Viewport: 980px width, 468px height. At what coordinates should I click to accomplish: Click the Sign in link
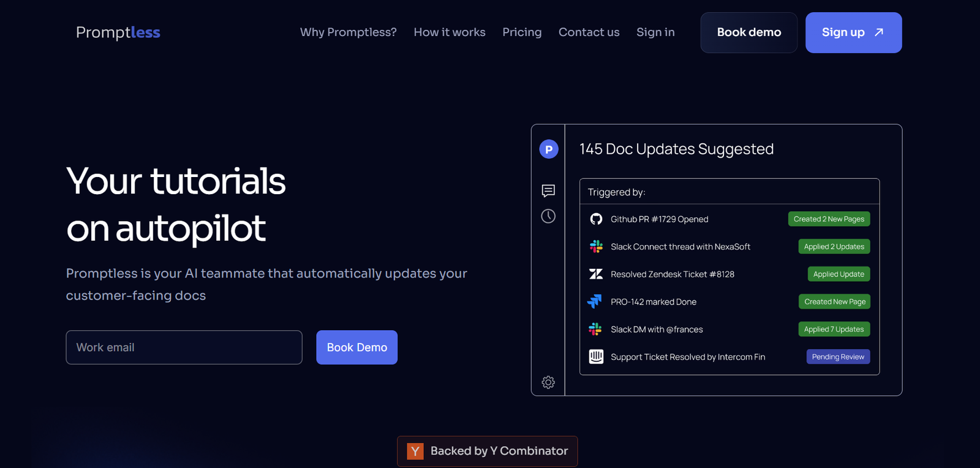click(655, 32)
